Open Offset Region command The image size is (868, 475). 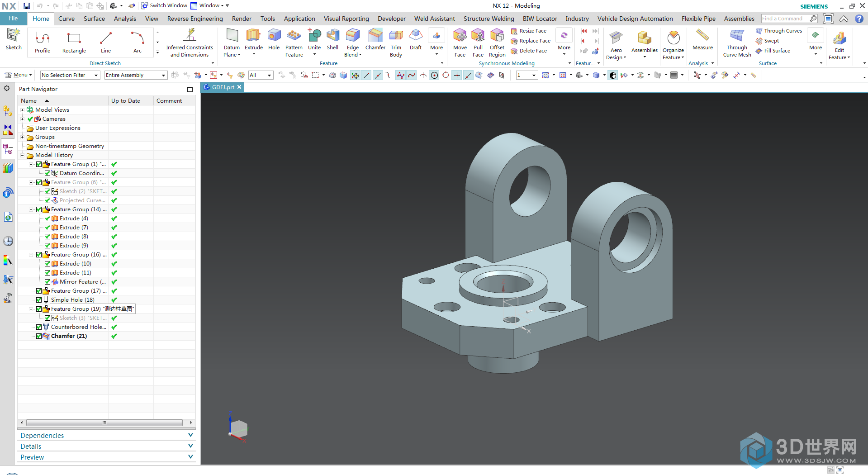[497, 43]
